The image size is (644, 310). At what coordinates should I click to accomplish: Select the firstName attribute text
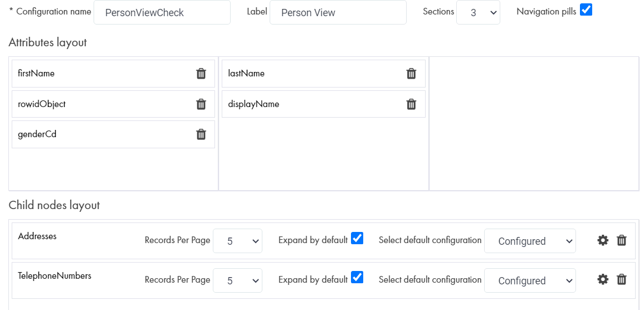coord(36,74)
